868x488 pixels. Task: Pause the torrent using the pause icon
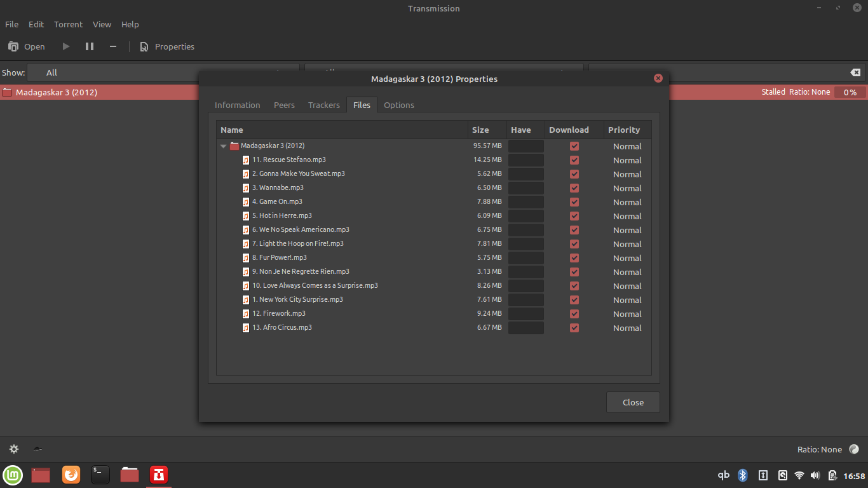point(90,46)
